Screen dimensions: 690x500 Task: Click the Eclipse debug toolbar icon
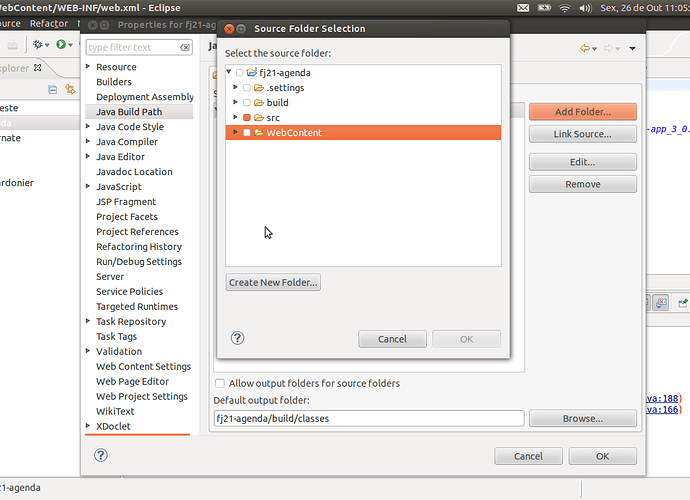pyautogui.click(x=38, y=44)
